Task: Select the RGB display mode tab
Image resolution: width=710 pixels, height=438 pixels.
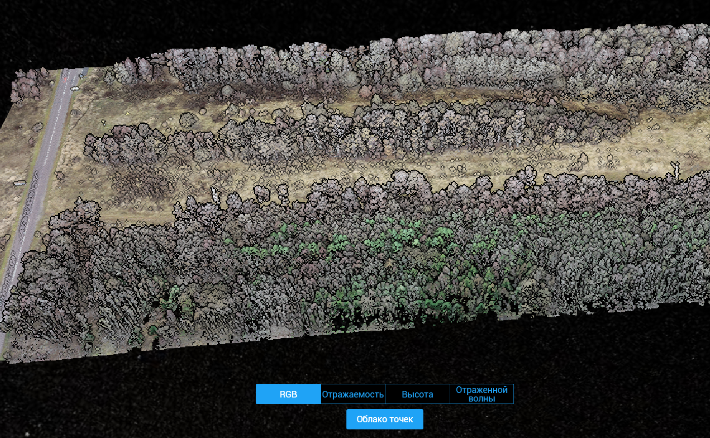Action: tap(288, 394)
